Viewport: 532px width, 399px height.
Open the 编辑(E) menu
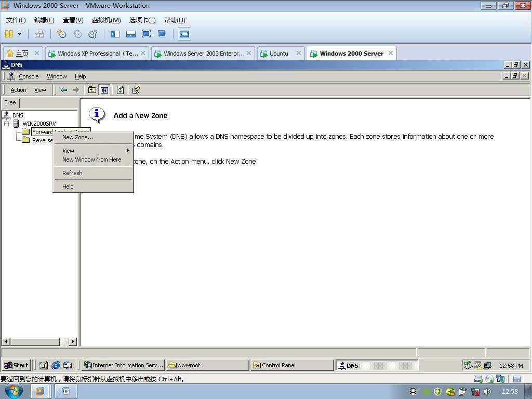pyautogui.click(x=44, y=20)
